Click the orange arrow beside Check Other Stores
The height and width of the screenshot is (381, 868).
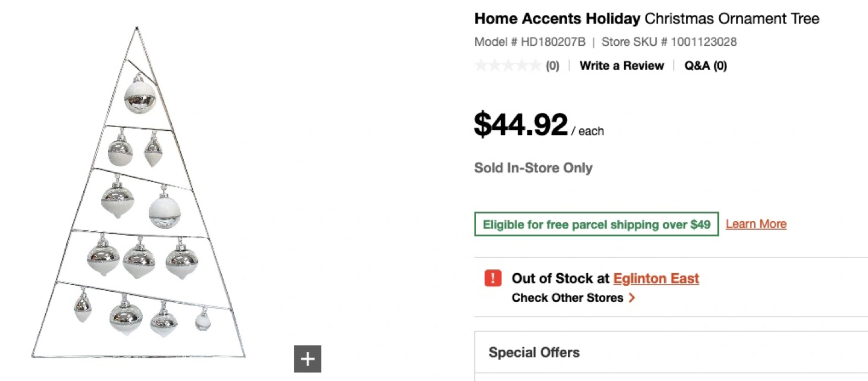pos(632,298)
